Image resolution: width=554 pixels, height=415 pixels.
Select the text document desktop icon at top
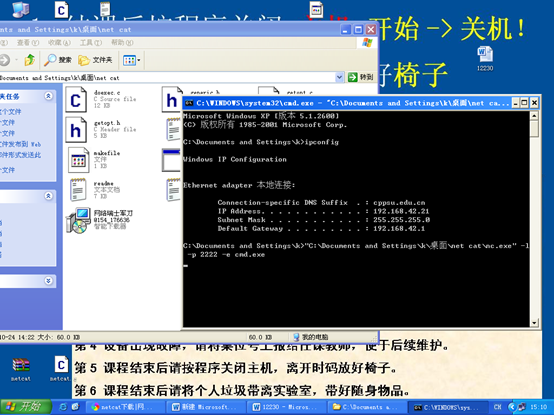click(x=105, y=9)
